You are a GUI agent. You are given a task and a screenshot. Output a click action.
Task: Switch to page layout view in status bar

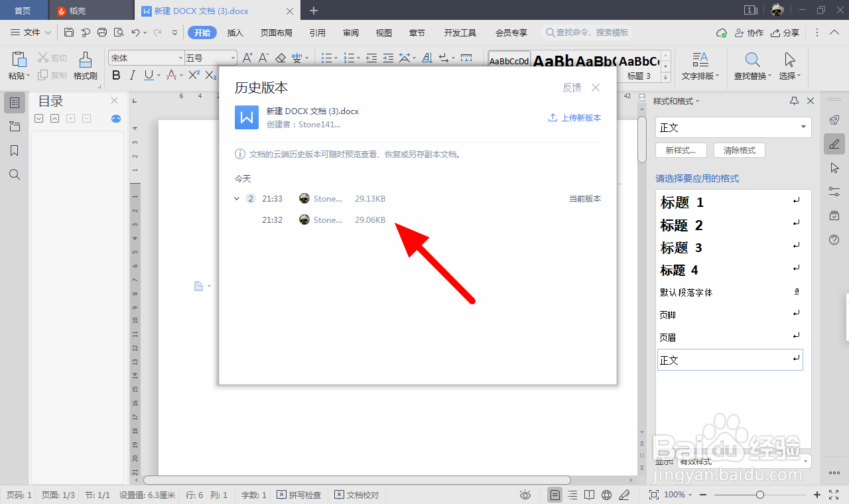click(x=555, y=495)
